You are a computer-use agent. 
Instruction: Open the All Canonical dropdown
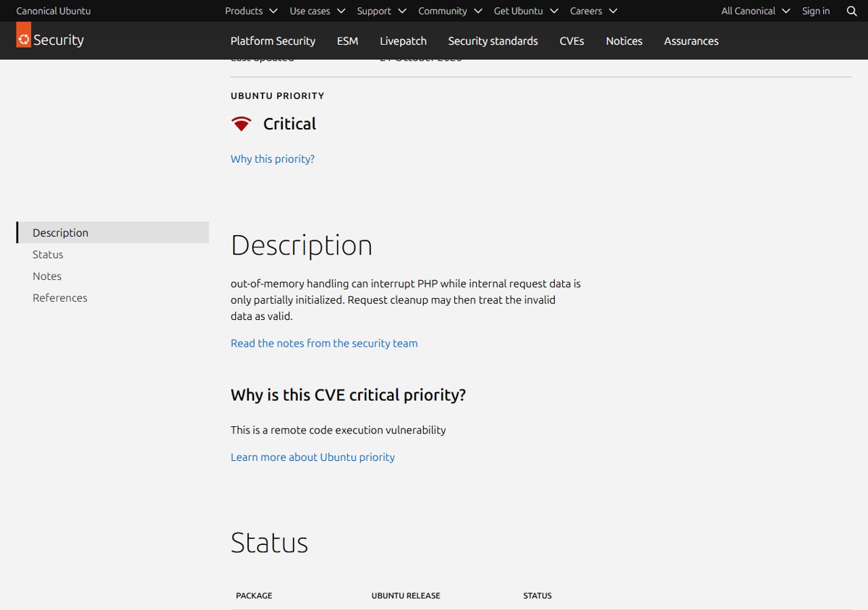[756, 11]
